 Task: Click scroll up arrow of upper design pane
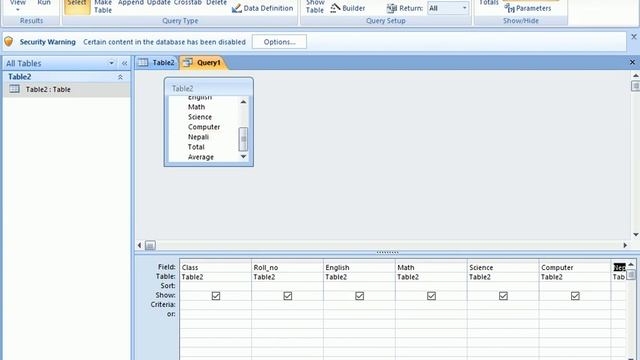click(636, 76)
